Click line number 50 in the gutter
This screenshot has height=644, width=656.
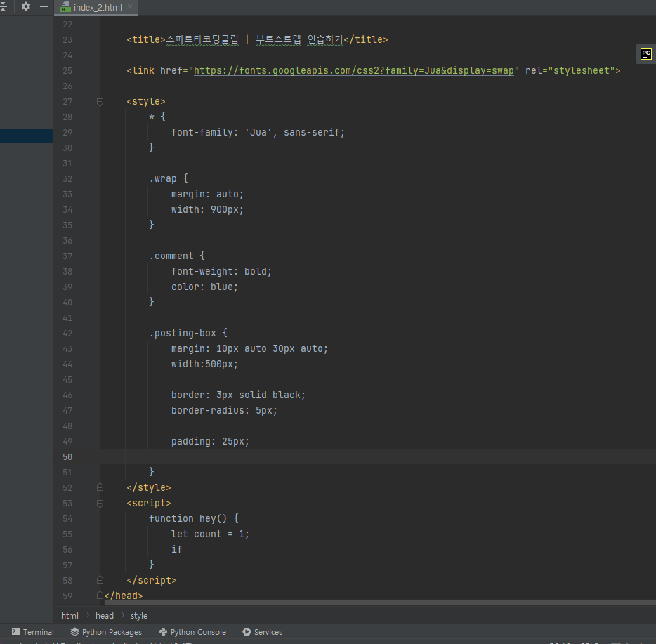tap(67, 457)
